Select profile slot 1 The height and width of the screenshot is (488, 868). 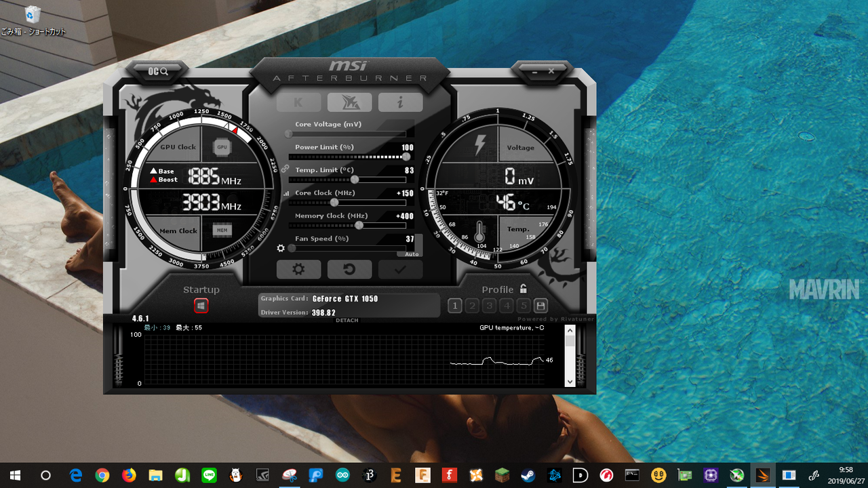pos(455,306)
